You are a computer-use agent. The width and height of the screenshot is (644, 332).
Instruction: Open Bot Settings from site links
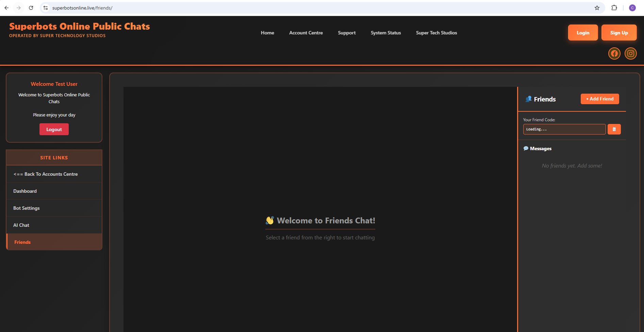point(54,208)
